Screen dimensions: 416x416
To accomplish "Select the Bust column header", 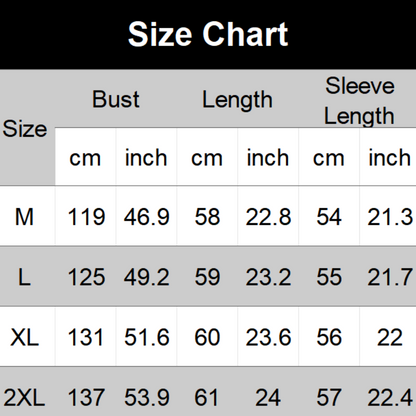I will point(116,99).
